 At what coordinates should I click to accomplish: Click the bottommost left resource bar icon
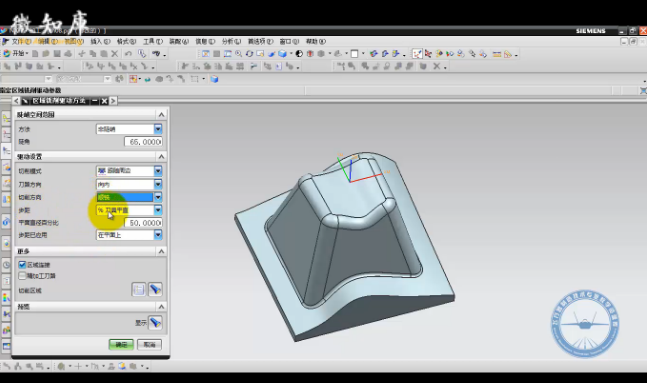(x=6, y=346)
